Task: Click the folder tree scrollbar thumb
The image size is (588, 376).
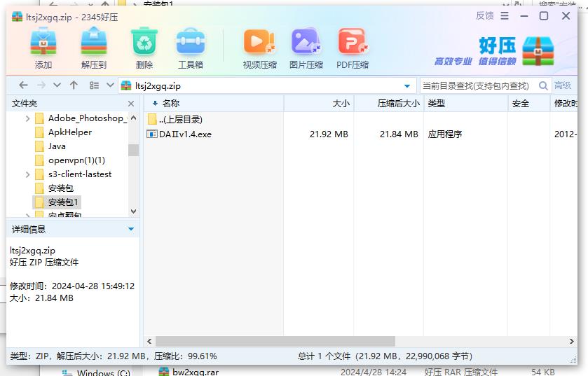Action: pos(133,150)
